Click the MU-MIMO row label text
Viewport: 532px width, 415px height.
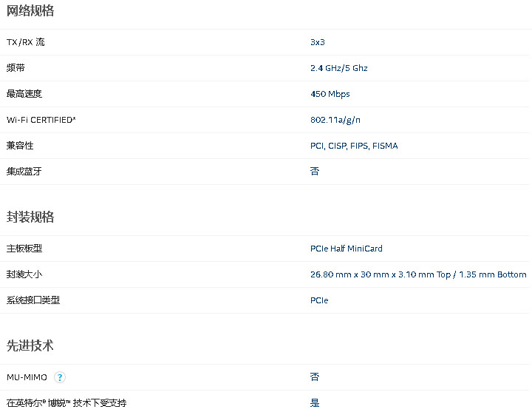click(x=27, y=377)
